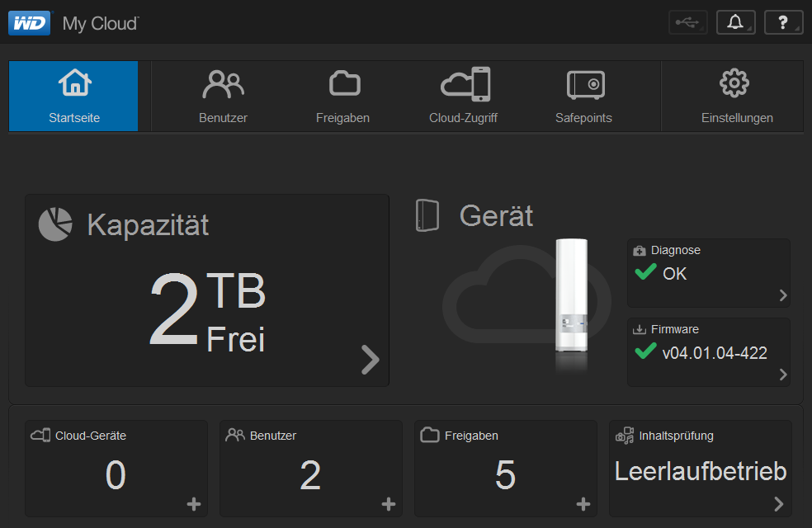
Task: Expand Kapazität details with the arrow
Action: [x=371, y=359]
